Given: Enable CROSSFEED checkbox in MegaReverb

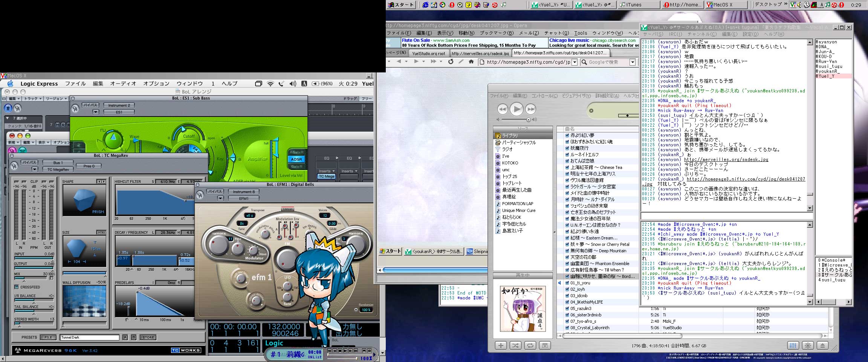Looking at the screenshot, I should pos(17,287).
